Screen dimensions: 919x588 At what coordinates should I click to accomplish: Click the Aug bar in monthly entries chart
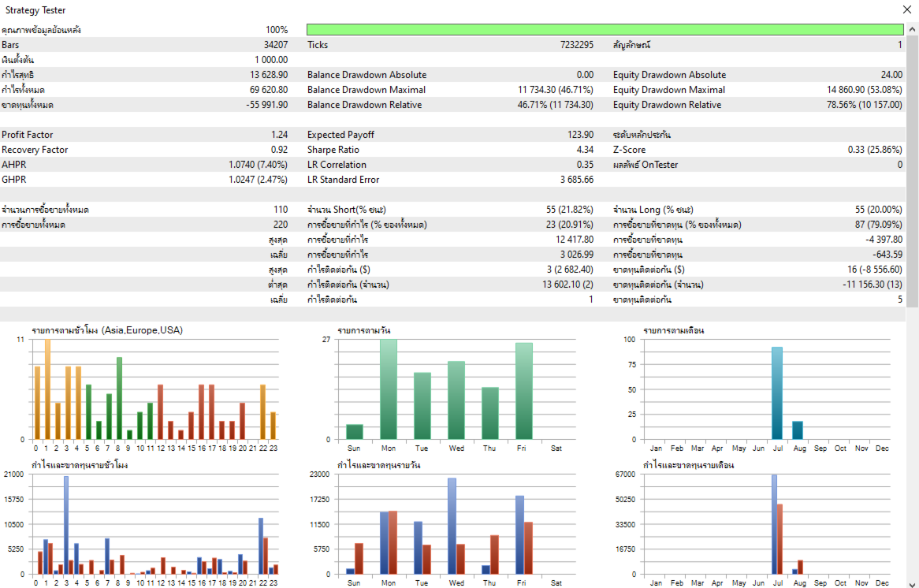(x=797, y=430)
